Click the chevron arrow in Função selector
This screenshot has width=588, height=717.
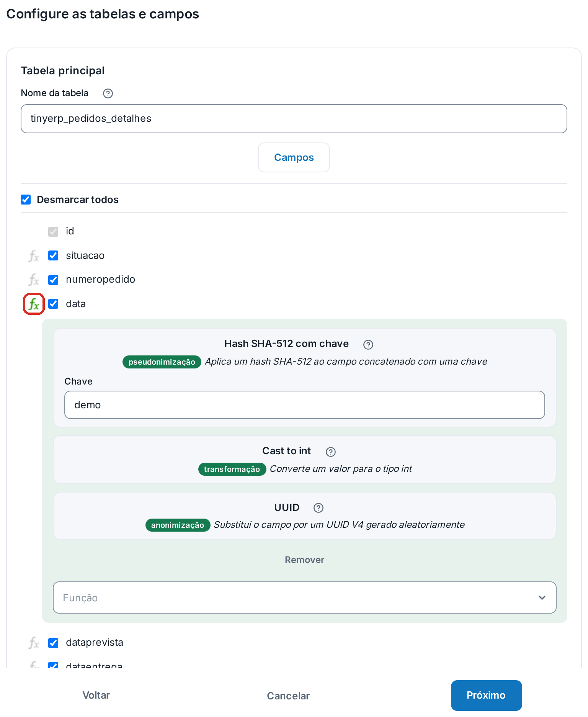[x=542, y=597]
